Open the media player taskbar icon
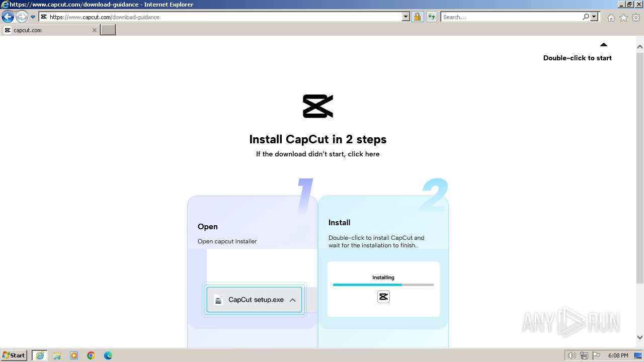 click(x=74, y=355)
